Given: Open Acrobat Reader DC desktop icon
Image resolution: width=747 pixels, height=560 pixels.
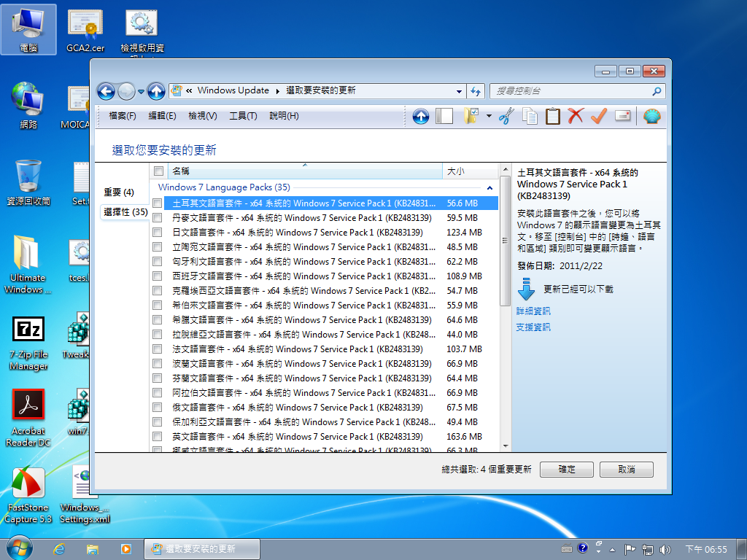Looking at the screenshot, I should click(x=28, y=418).
